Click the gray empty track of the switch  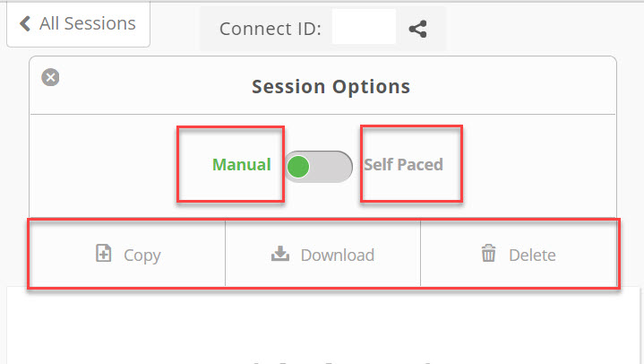coord(331,167)
